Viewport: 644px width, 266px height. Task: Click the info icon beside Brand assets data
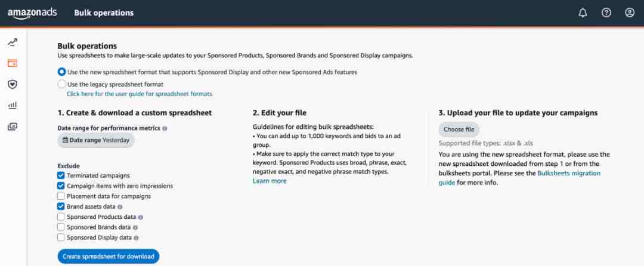120,207
